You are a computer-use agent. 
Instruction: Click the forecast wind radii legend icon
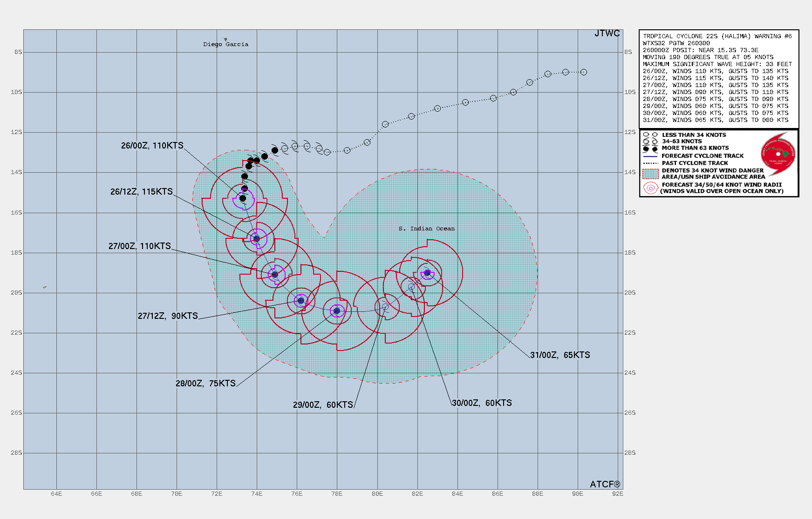[650, 188]
